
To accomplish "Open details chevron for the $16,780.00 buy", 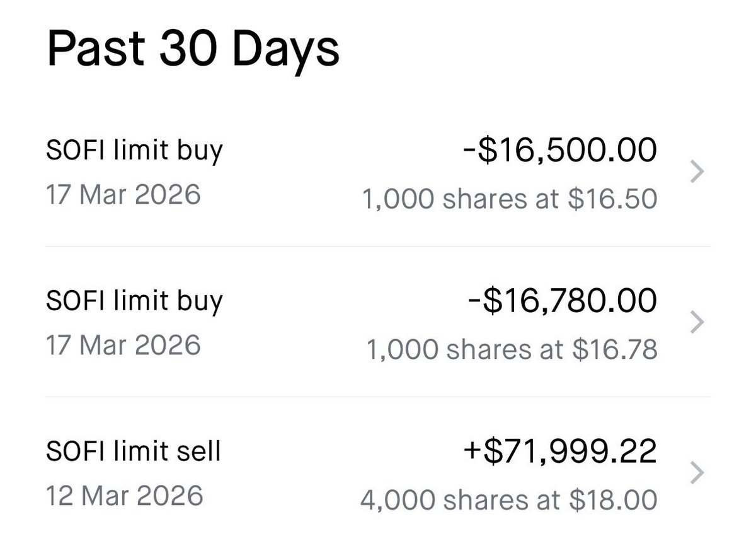I will pyautogui.click(x=697, y=322).
